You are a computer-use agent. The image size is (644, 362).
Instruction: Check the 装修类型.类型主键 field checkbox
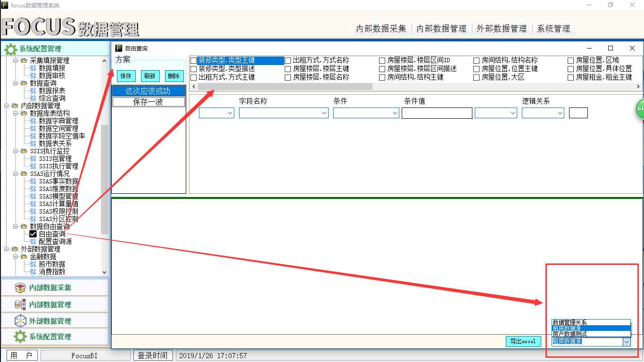tap(193, 60)
